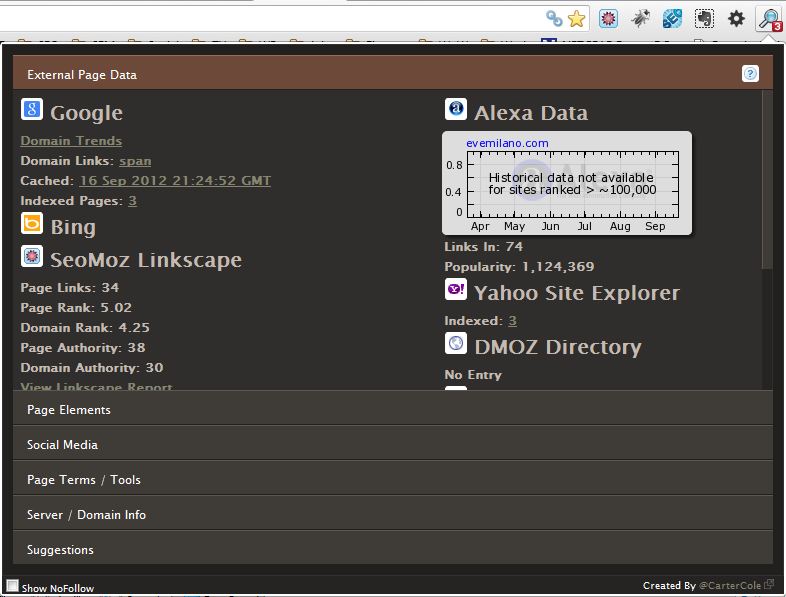Click the Page Rank: 5.02 value
Viewport: 786px width, 597px height.
pos(76,308)
